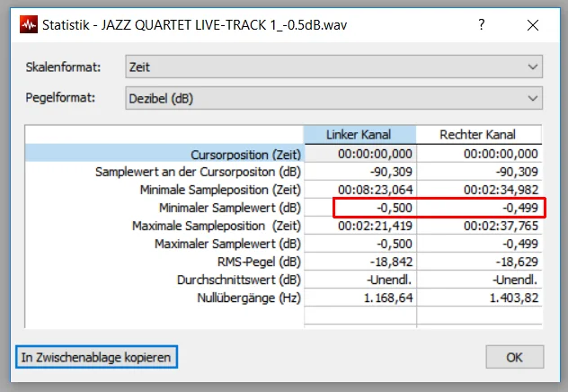The height and width of the screenshot is (392, 568).
Task: Click left channel Durchschnittswert -Unendl.
Action: click(x=360, y=280)
